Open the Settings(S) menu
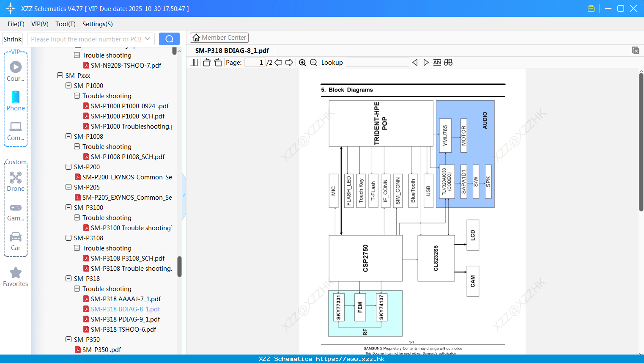Screen dimensions: 644x363 pyautogui.click(x=98, y=24)
